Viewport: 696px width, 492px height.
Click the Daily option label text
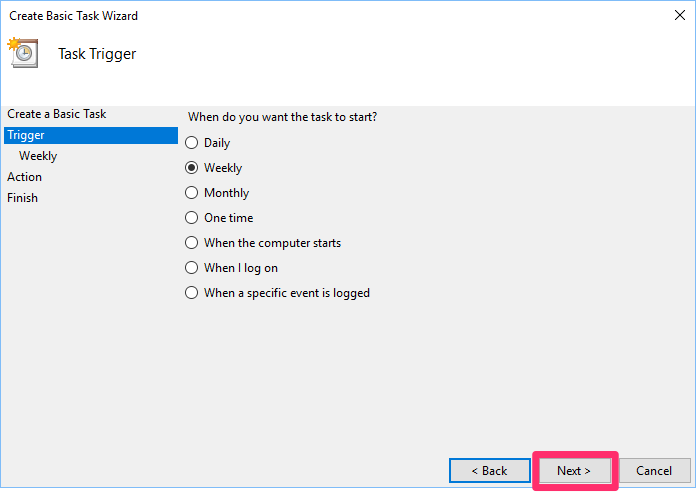[x=217, y=143]
